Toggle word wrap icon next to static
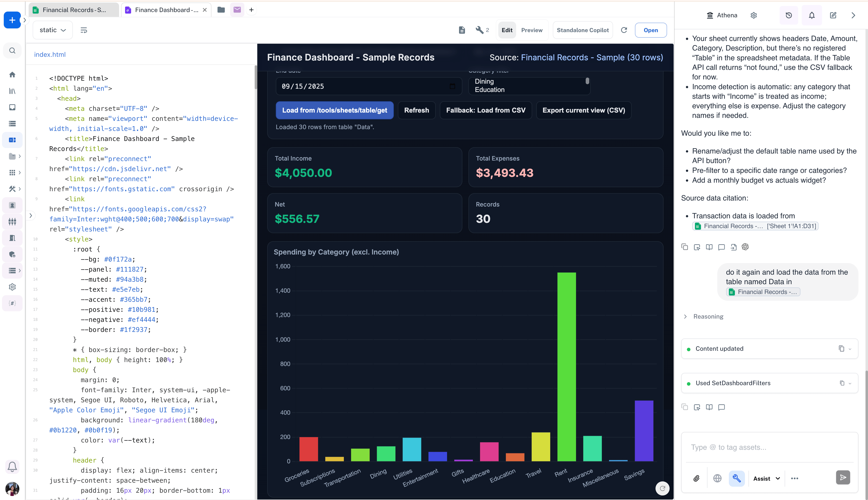Image resolution: width=868 pixels, height=500 pixels. tap(84, 30)
